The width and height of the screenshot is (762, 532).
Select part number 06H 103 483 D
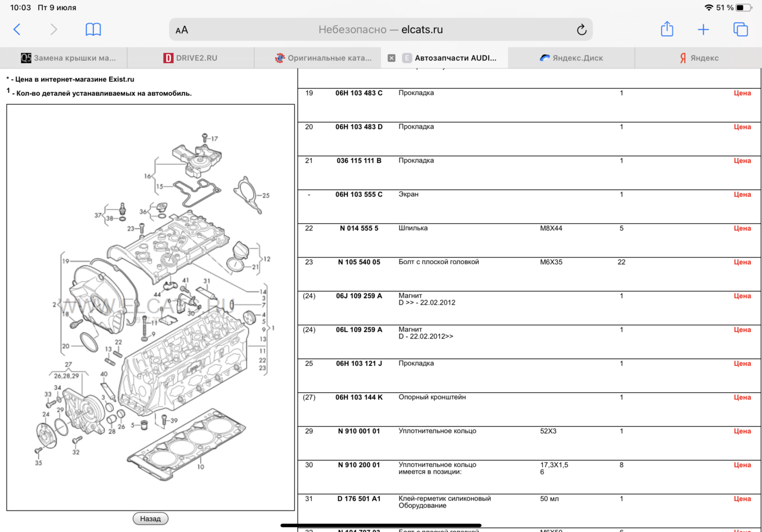click(x=359, y=127)
